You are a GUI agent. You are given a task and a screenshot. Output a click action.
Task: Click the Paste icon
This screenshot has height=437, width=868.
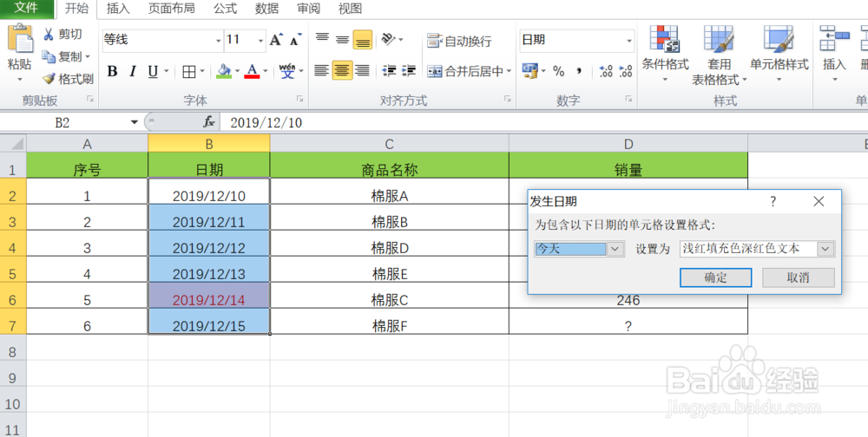tap(20, 39)
